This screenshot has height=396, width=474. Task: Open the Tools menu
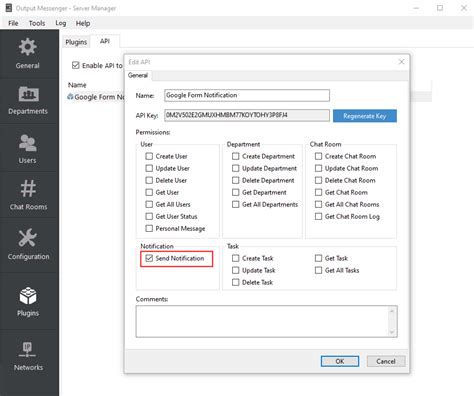click(x=37, y=23)
